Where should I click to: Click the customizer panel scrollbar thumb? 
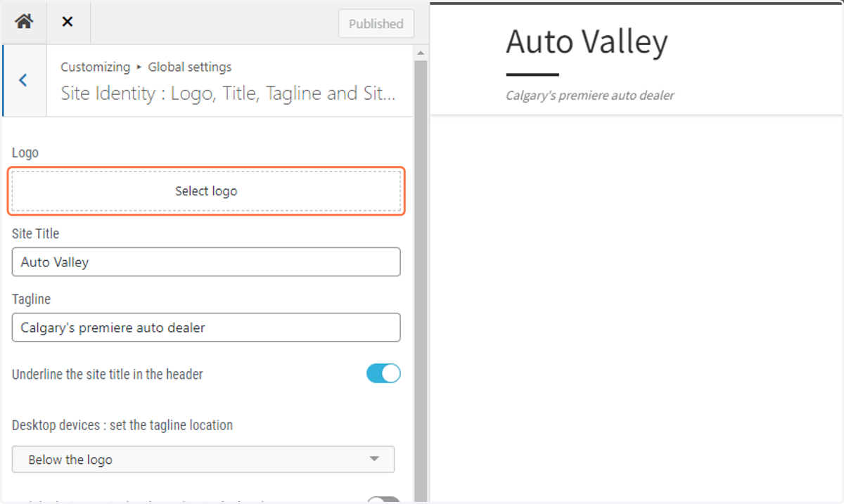421,281
